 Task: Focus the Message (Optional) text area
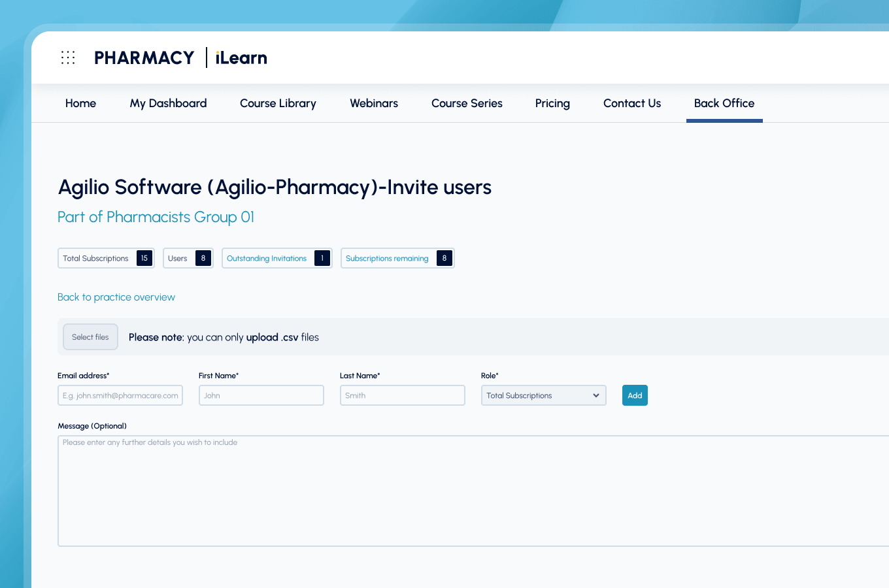click(x=473, y=491)
